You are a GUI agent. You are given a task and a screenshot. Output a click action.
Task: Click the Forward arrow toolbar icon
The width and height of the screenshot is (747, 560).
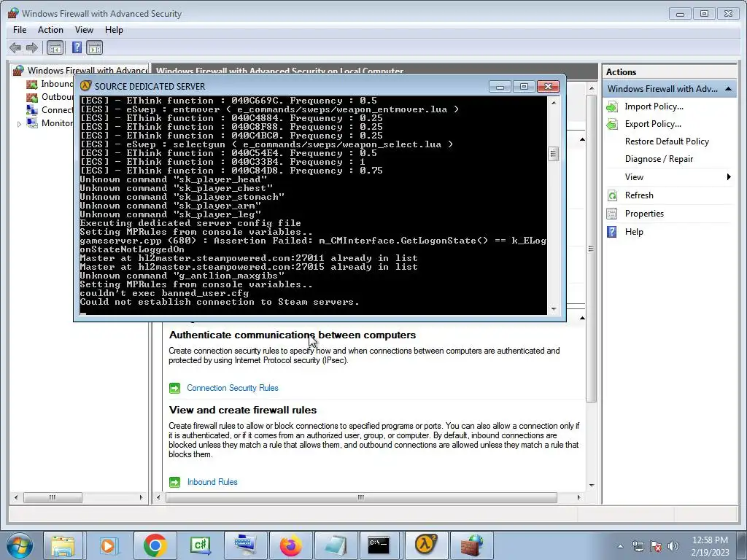32,47
